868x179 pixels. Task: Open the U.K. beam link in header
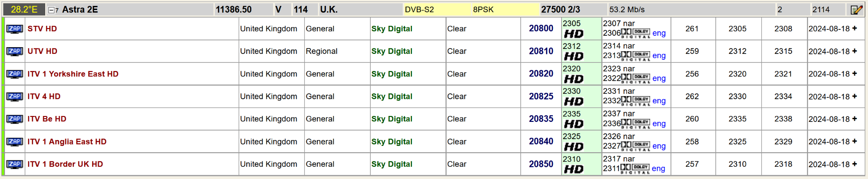(329, 10)
